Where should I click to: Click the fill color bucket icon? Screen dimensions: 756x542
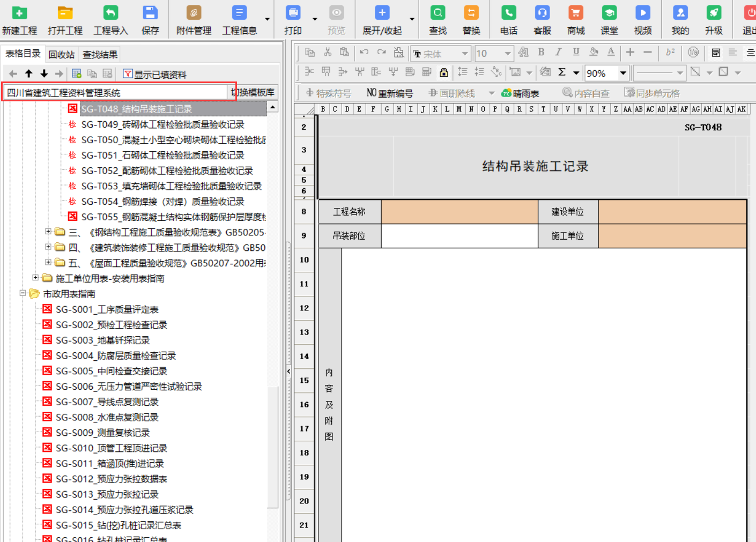coord(594,52)
